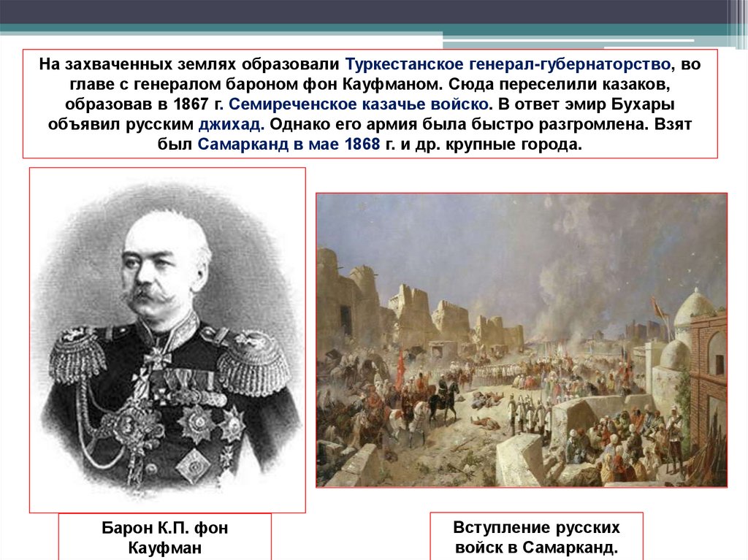
Task: Click the highlighted text 'Самарканд в мае 1868'
Action: [289, 144]
